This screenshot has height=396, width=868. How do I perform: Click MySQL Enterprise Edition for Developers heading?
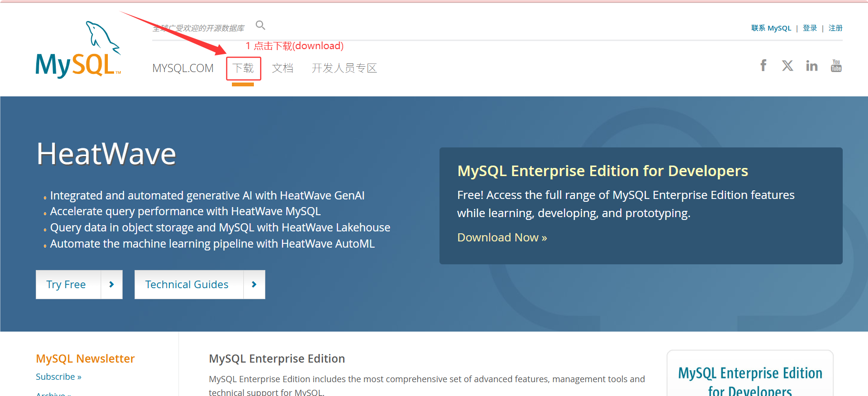click(x=603, y=171)
